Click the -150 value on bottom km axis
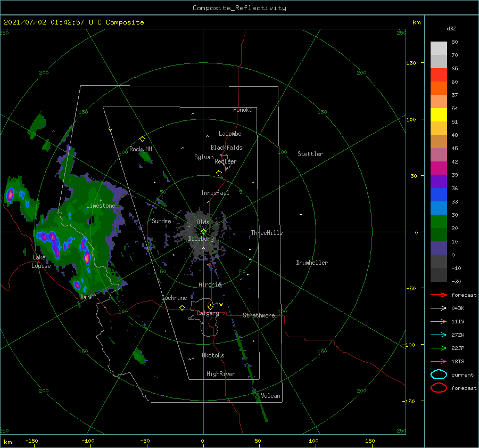This screenshot has height=448, width=479. pyautogui.click(x=31, y=441)
